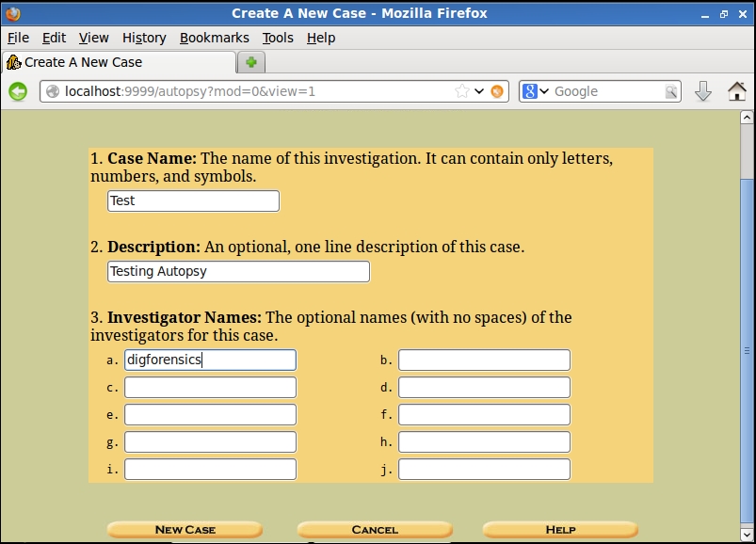Click the address bar URL text

click(x=190, y=91)
